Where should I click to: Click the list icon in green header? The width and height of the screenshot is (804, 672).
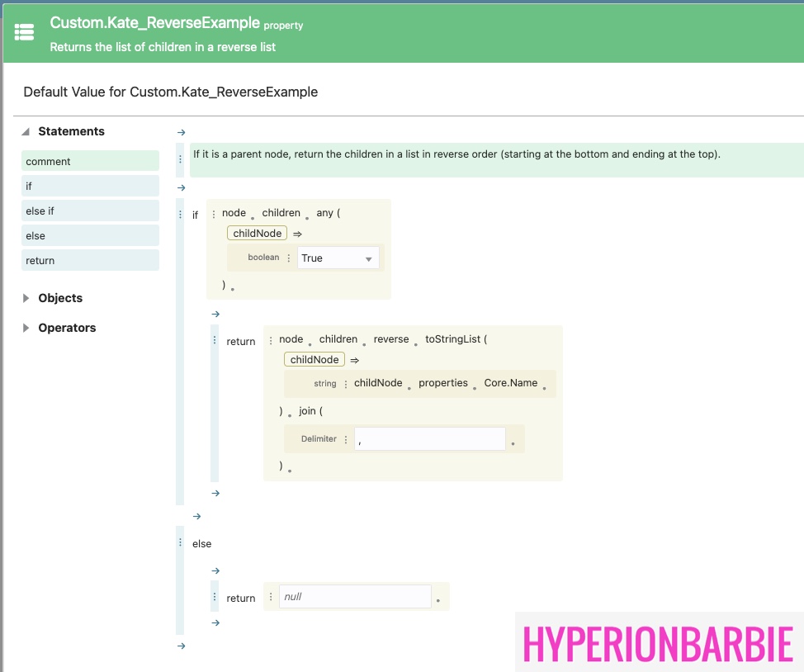25,32
